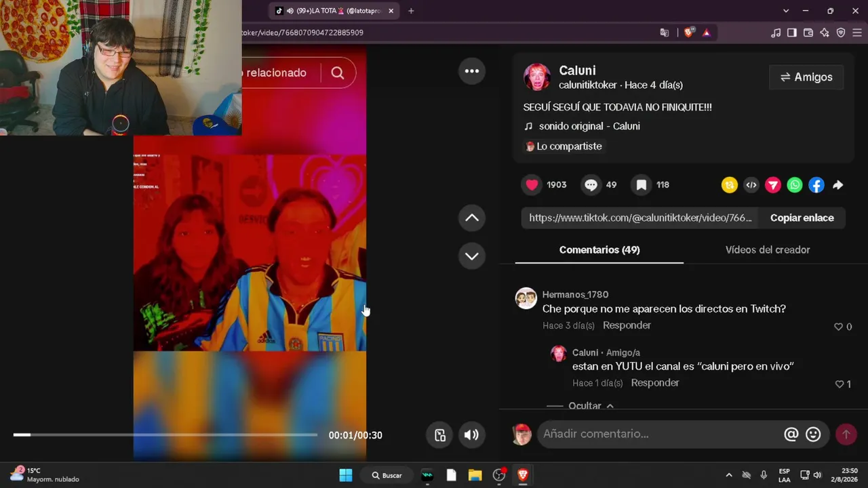Close the LA TOTA TikTok tab
Viewport: 868px width, 488px height.
pos(391,11)
